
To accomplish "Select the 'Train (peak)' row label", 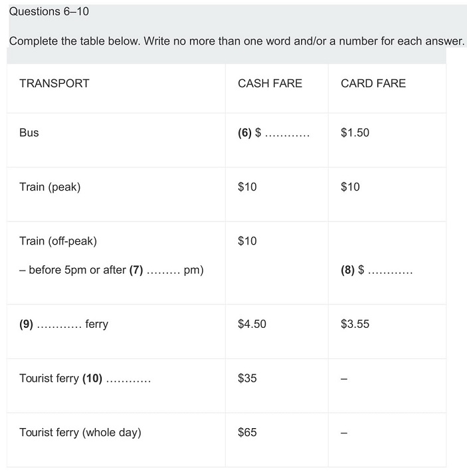I will (x=50, y=187).
